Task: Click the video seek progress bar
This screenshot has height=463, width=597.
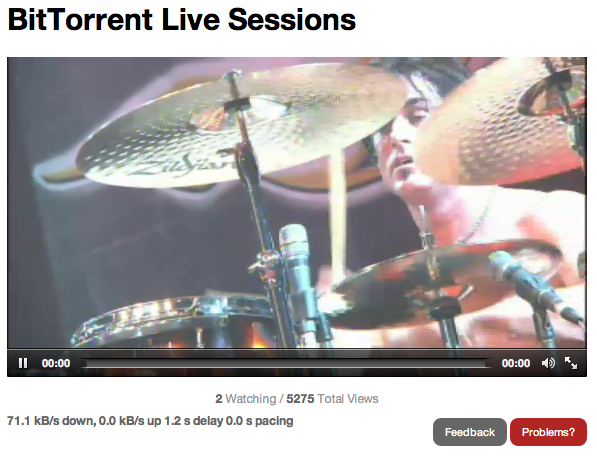Action: click(286, 363)
